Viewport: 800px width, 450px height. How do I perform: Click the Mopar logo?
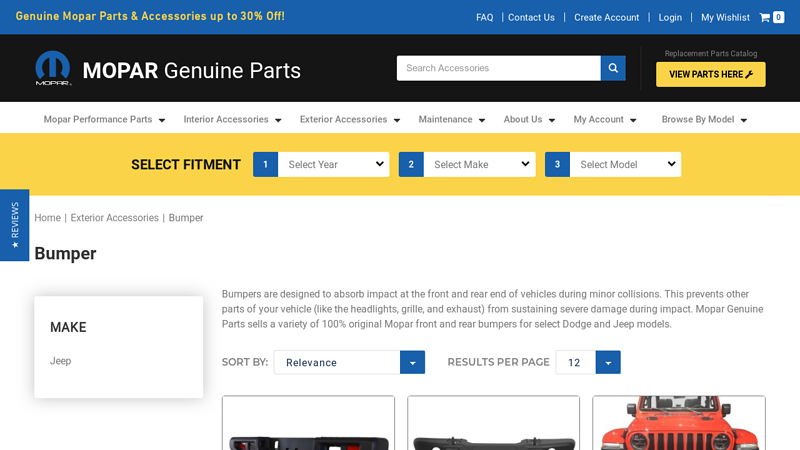[53, 69]
